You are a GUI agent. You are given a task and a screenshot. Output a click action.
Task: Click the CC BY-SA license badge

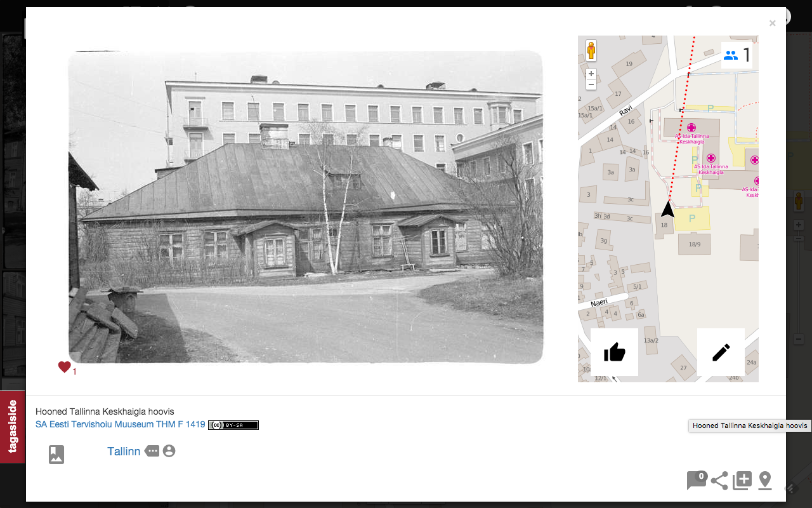[233, 425]
